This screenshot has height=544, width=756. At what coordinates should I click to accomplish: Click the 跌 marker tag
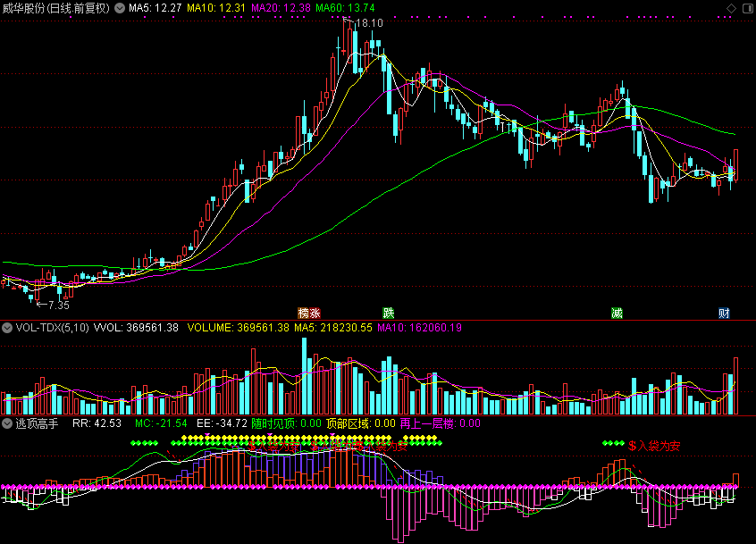[389, 314]
